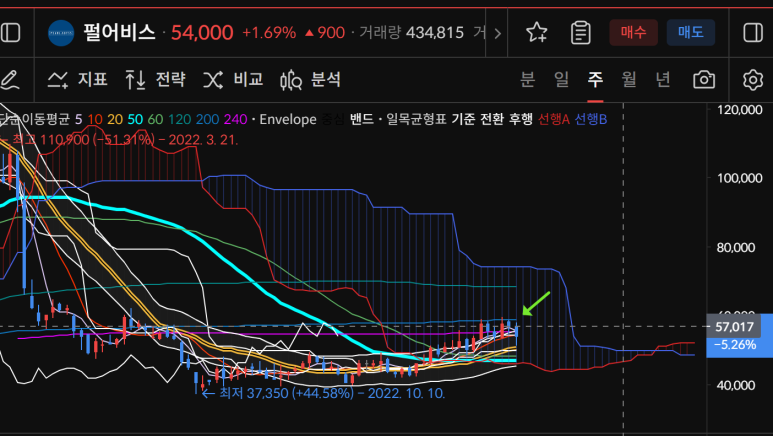The height and width of the screenshot is (436, 773).
Task: Click the 10 moving average label
Action: [x=95, y=119]
